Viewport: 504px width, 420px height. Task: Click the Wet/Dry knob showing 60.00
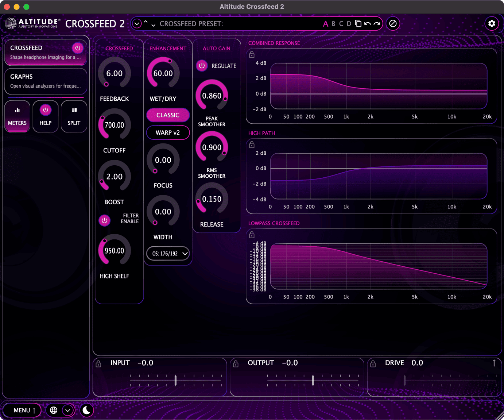pos(163,73)
